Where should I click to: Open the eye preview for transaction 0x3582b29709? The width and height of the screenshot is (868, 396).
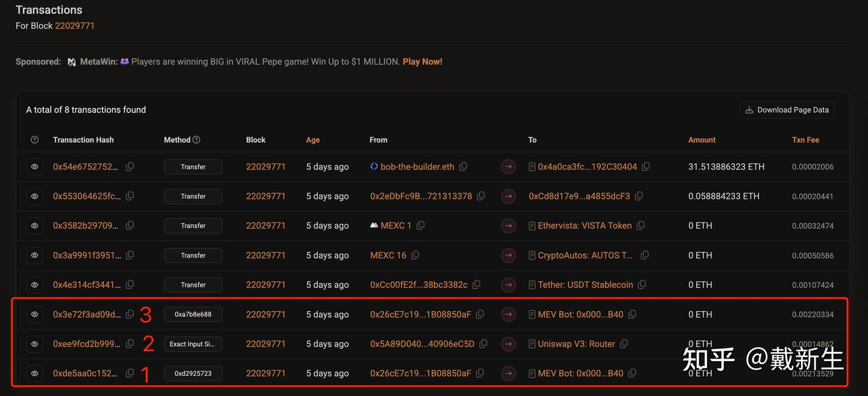click(x=34, y=226)
